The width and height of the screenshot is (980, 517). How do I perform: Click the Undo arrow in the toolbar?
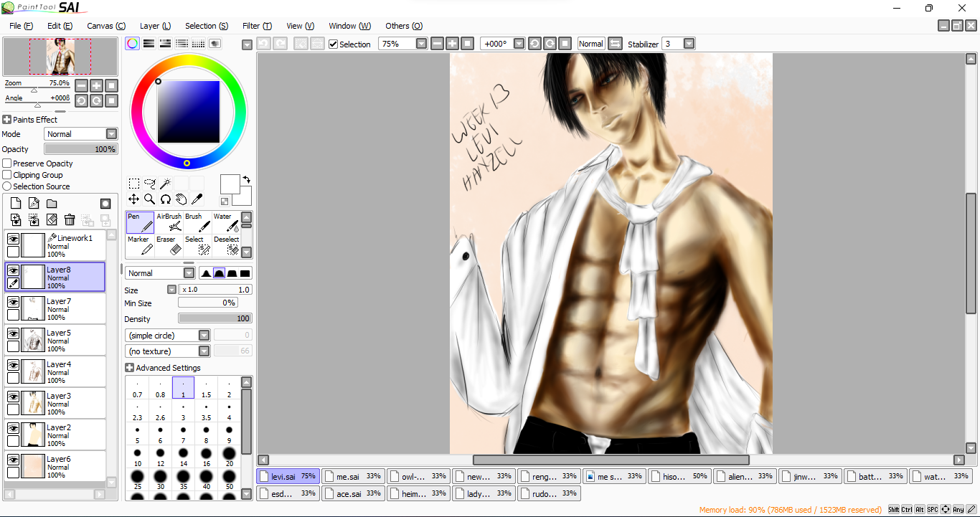[263, 44]
